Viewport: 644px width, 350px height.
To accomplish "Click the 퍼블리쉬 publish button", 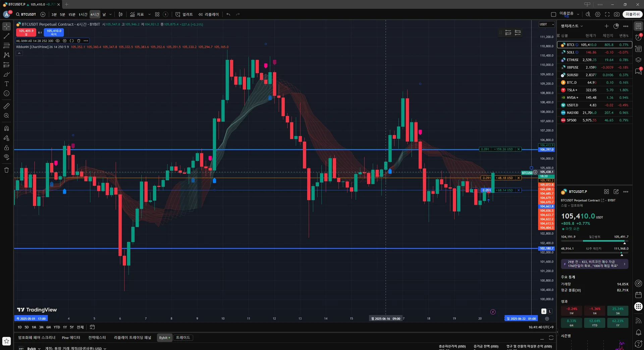I will coord(633,14).
